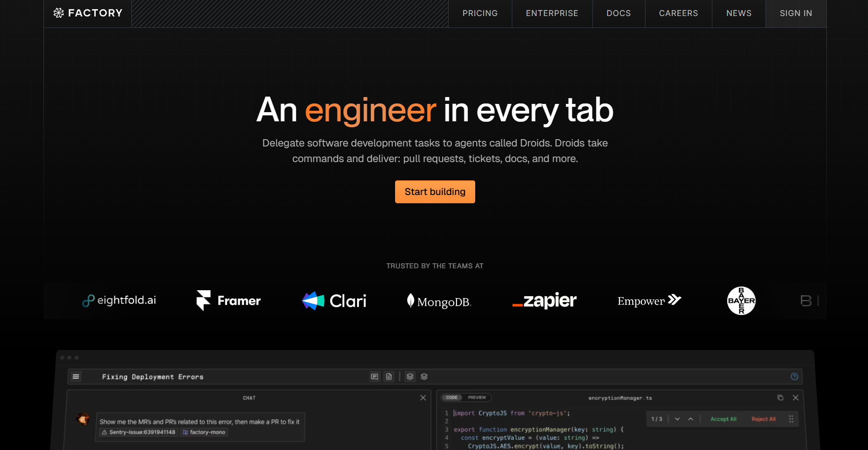
Task: Click the drag handle dots beside Reject All
Action: coord(791,419)
